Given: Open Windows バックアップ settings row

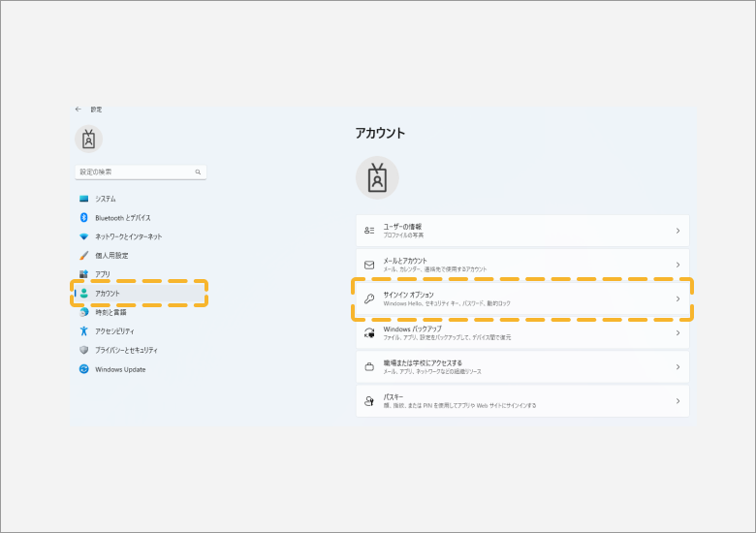Looking at the screenshot, I should coord(522,333).
